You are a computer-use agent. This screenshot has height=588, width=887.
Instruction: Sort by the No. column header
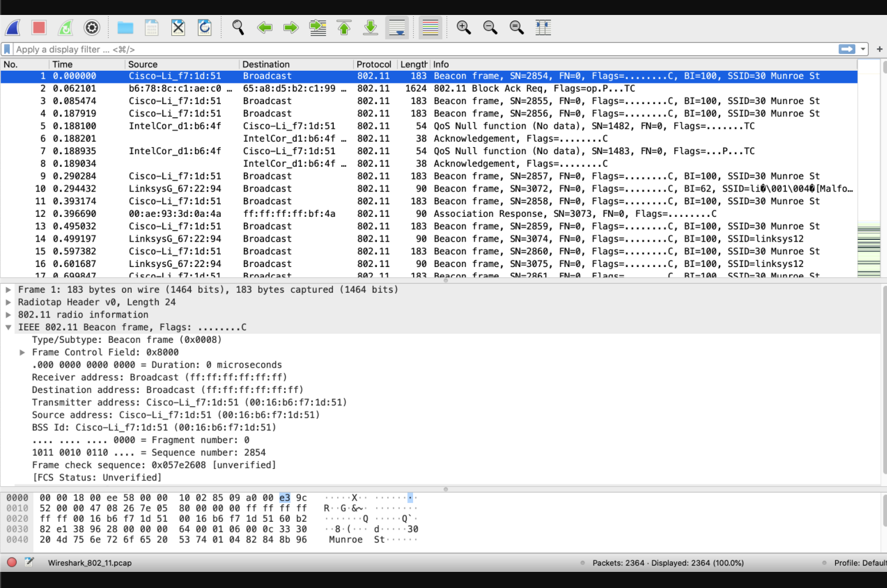pyautogui.click(x=24, y=64)
